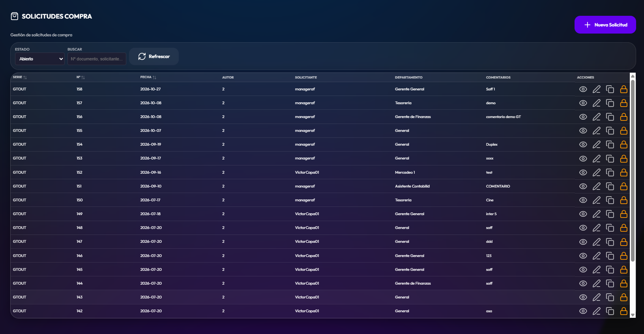Refresh the list with Refrescar button
The width and height of the screenshot is (644, 334).
pyautogui.click(x=154, y=56)
